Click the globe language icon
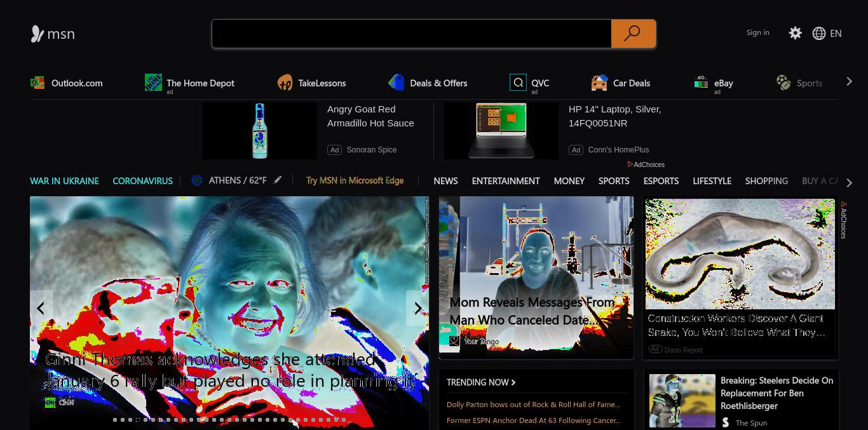The width and height of the screenshot is (868, 430). [819, 34]
